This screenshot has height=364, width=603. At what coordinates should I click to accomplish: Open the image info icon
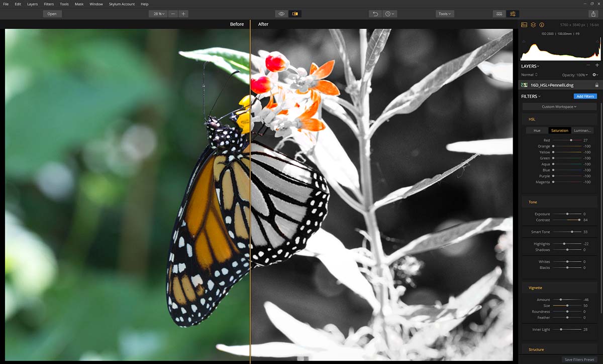tap(542, 25)
